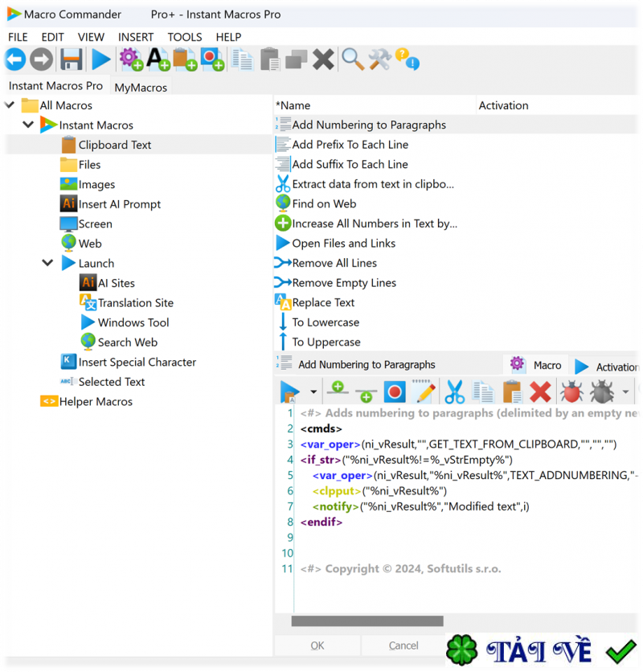Click the red bug debug icon

[571, 391]
